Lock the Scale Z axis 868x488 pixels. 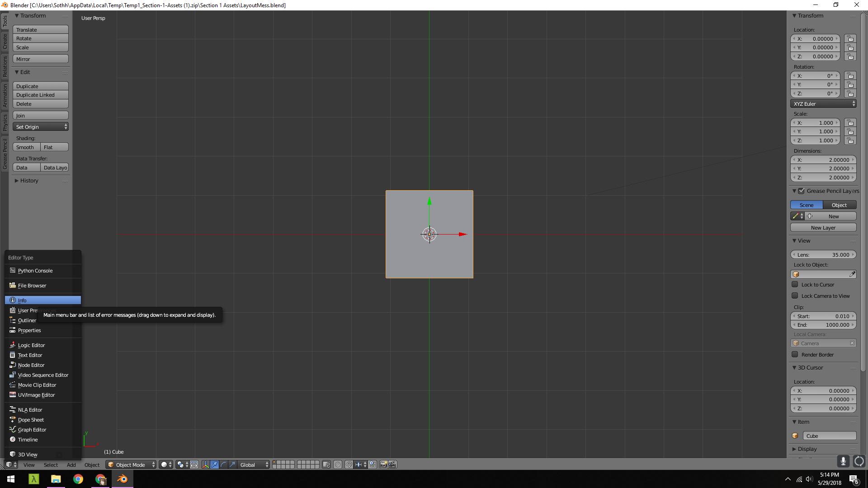[850, 141]
